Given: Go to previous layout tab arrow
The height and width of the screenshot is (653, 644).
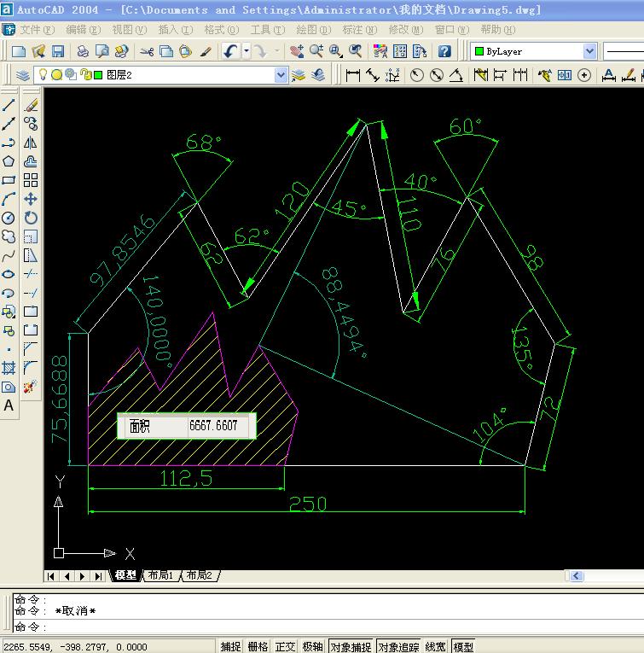Looking at the screenshot, I should click(x=67, y=576).
